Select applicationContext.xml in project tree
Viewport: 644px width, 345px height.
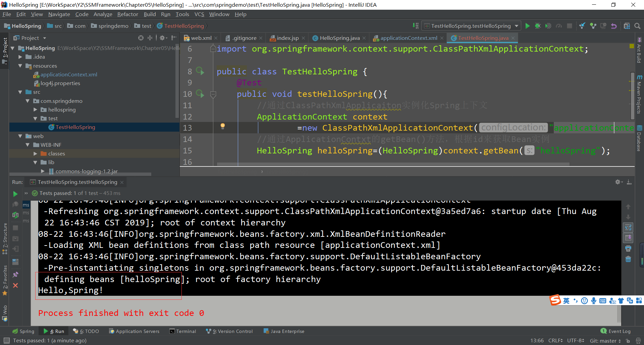tap(69, 74)
